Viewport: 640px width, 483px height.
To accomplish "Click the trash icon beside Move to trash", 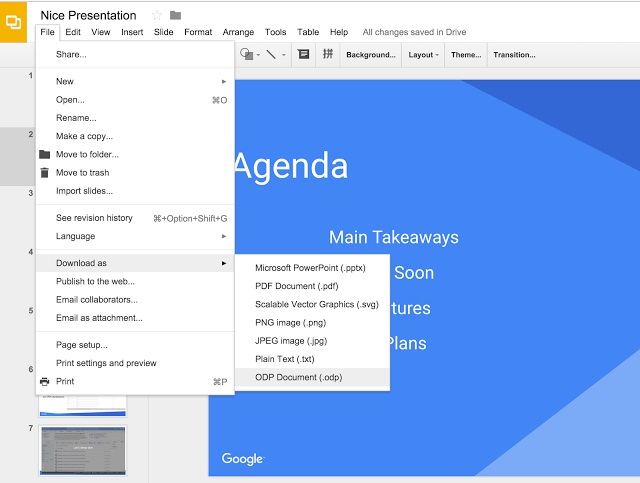I will 44,173.
